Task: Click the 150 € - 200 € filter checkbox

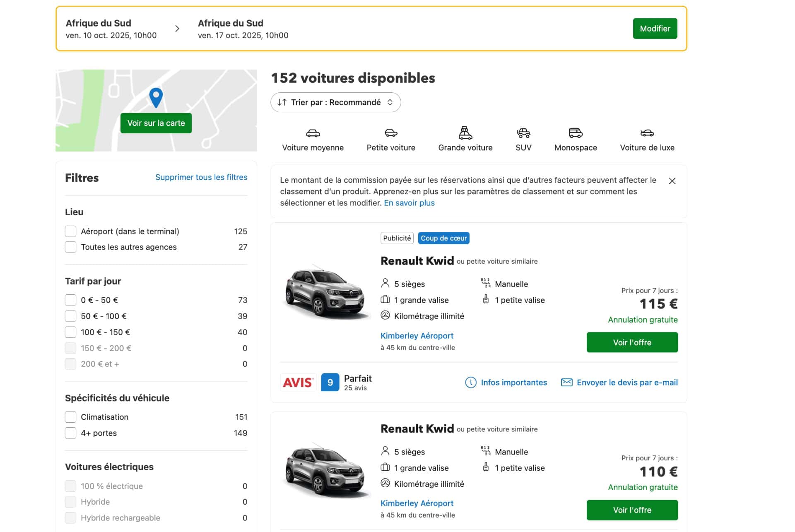Action: click(70, 348)
